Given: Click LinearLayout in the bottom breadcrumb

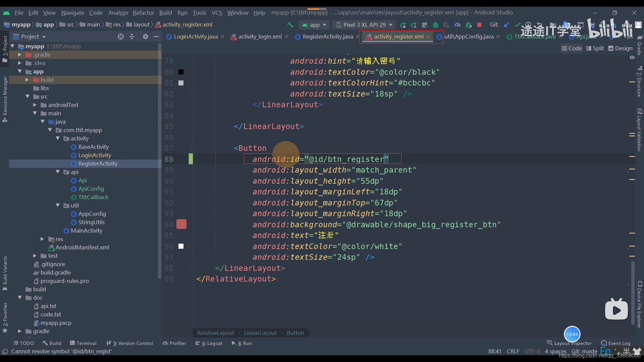Looking at the screenshot, I should coord(260,333).
